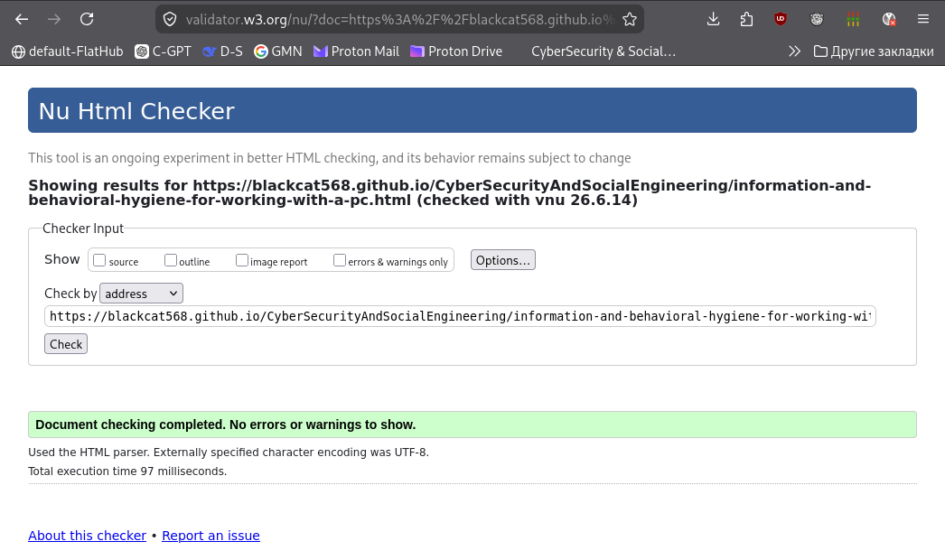Open the Proton Mail bookmark
Image resolution: width=945 pixels, height=560 pixels.
(x=356, y=51)
